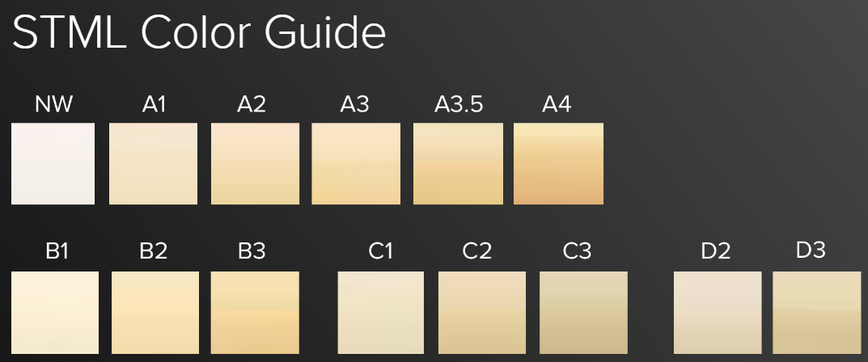Screen dimensions: 868x362
Task: Select the NW color swatch
Action: click(x=53, y=164)
